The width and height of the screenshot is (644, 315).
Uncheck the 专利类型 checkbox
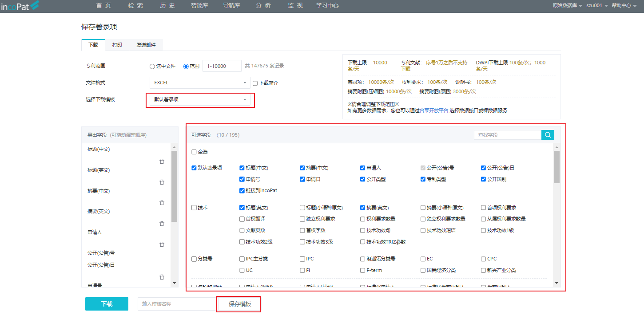(x=423, y=179)
